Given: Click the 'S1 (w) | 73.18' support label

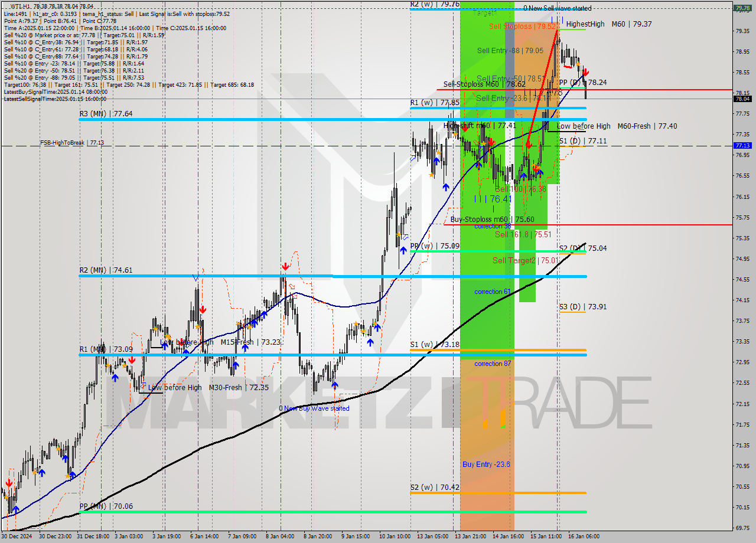Looking at the screenshot, I should [x=435, y=345].
